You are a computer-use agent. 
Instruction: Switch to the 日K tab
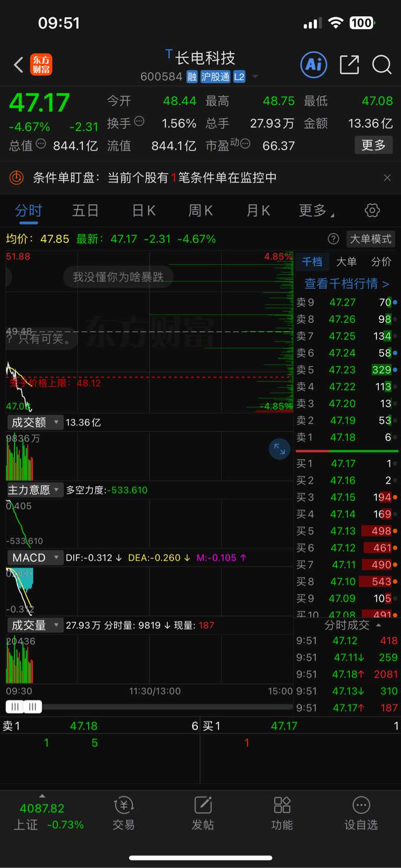pyautogui.click(x=144, y=210)
